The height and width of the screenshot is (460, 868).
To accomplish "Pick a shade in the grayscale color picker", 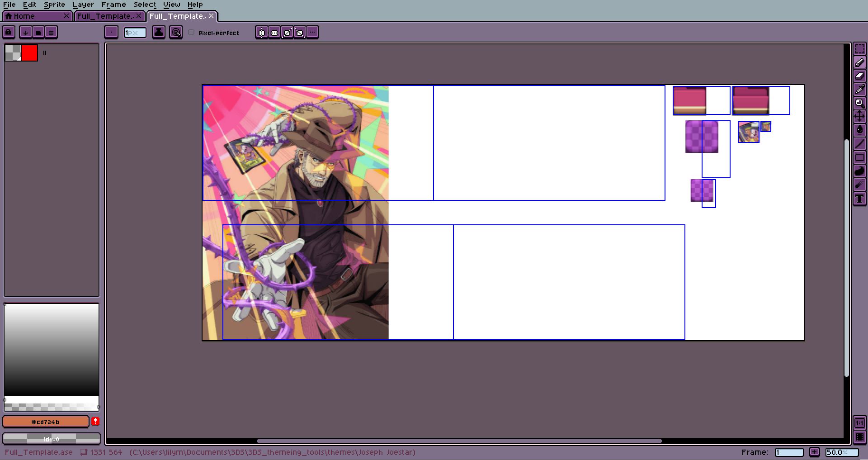I will pos(52,350).
